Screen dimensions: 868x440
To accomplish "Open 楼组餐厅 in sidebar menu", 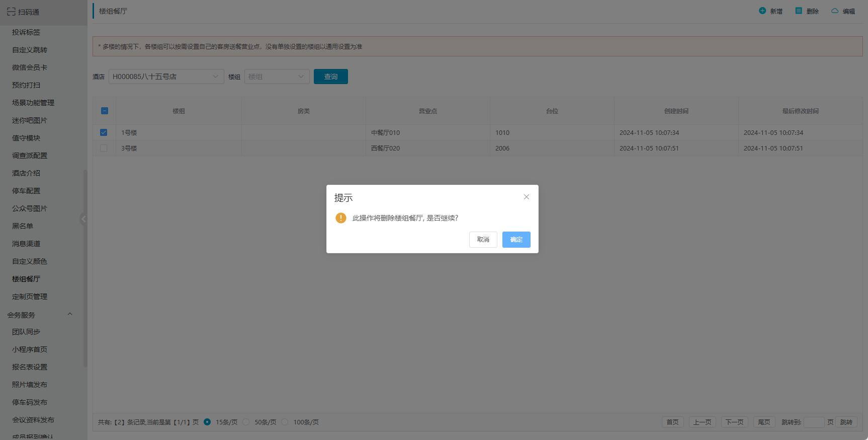I will pos(26,279).
